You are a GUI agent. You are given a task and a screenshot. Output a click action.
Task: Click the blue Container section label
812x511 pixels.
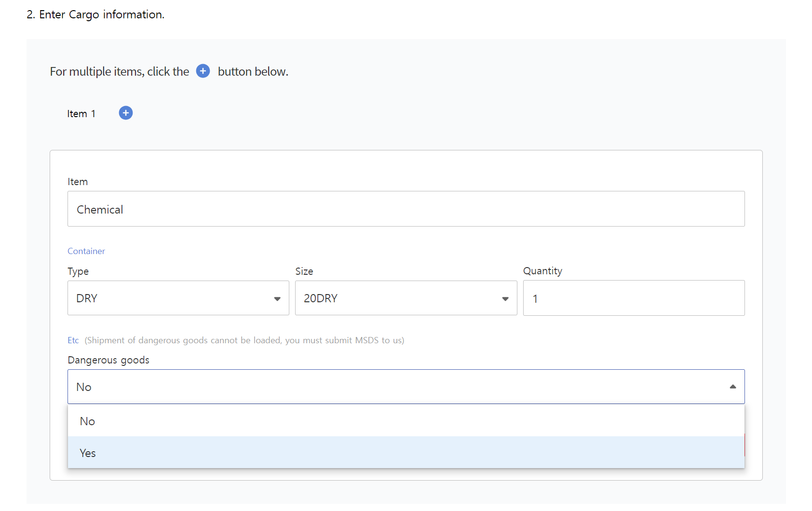(x=86, y=251)
